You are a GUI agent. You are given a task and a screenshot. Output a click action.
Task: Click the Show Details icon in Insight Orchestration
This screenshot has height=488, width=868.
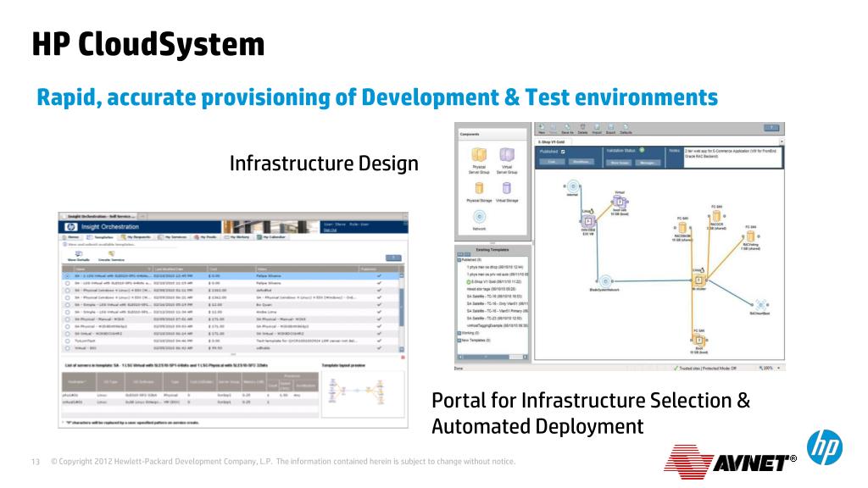[79, 253]
